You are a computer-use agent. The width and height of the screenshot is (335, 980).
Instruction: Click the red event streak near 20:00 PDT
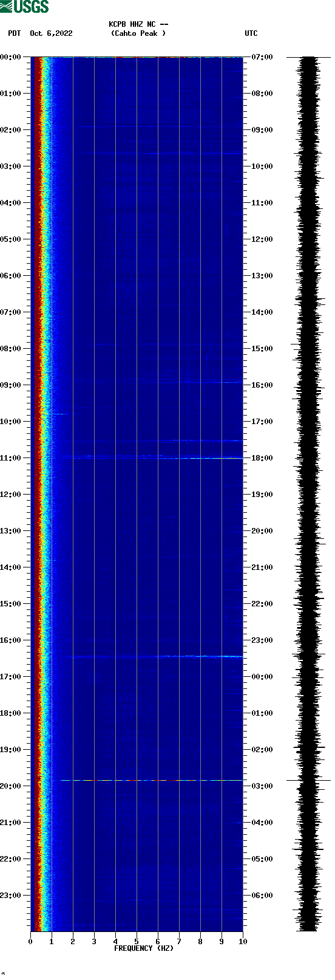152,780
